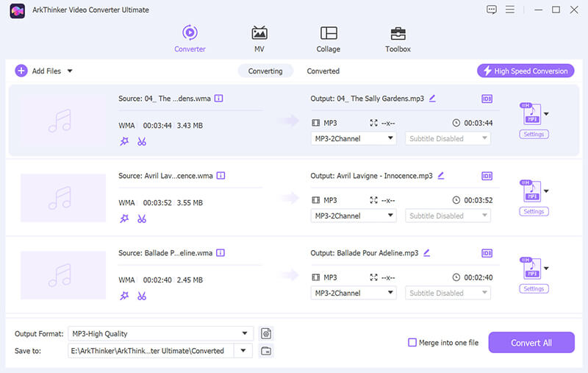Click MP3 format icon for The Sally Gardens
This screenshot has width=588, height=373.
[531, 114]
